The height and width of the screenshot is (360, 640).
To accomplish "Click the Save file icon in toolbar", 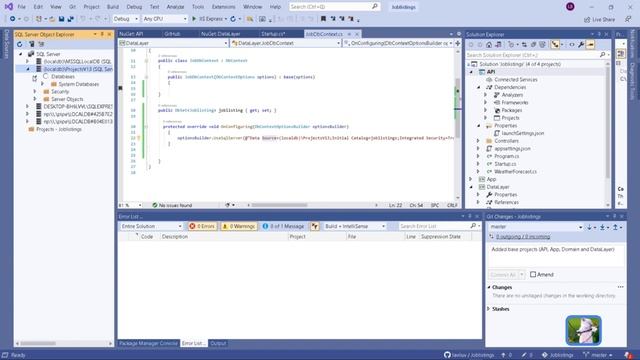I will tap(61, 19).
